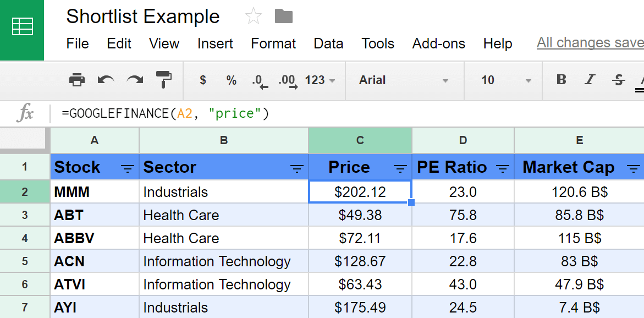Screen dimensions: 644x318
Task: Click the Shortlist Example document title
Action: click(143, 17)
